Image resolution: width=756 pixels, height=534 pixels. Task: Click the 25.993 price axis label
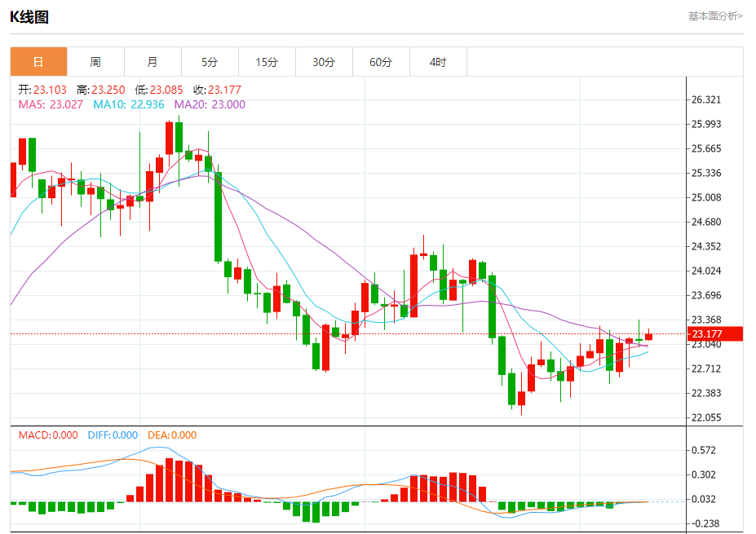tap(706, 125)
